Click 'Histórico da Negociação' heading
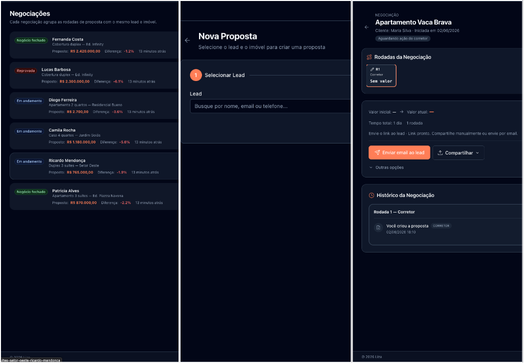 tap(405, 195)
